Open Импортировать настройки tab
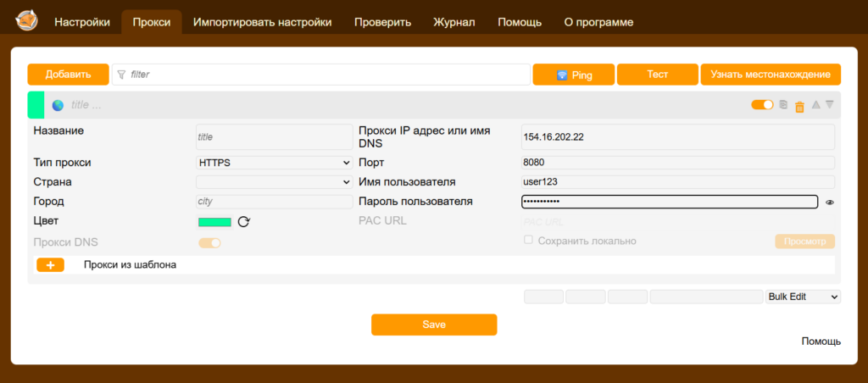The width and height of the screenshot is (868, 383). (x=263, y=23)
